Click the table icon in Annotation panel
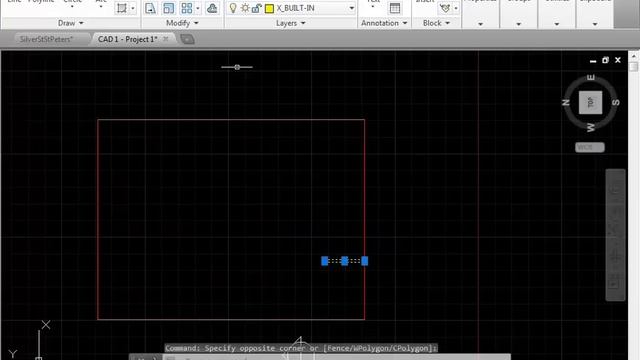640x360 pixels. (395, 8)
